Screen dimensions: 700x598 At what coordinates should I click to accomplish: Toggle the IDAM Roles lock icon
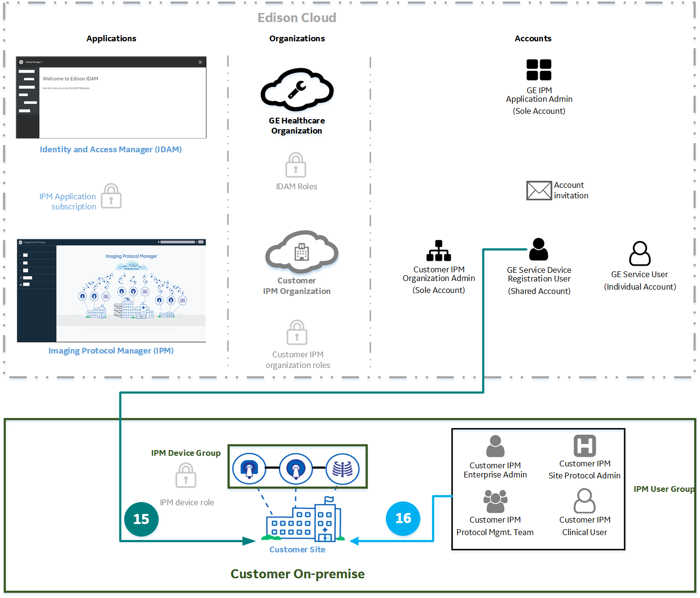point(296,165)
